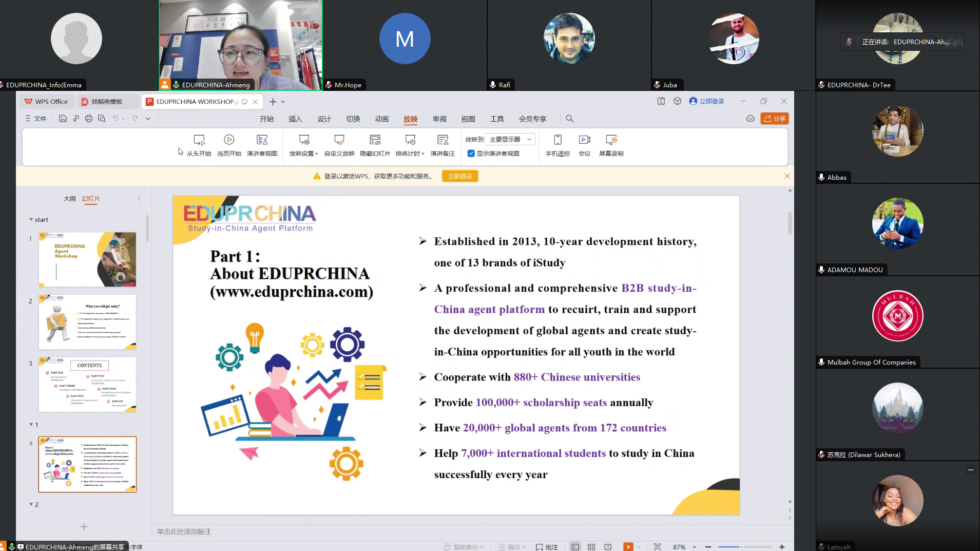Switch to normal view in status bar
Screen dimensions: 980x551
575,547
